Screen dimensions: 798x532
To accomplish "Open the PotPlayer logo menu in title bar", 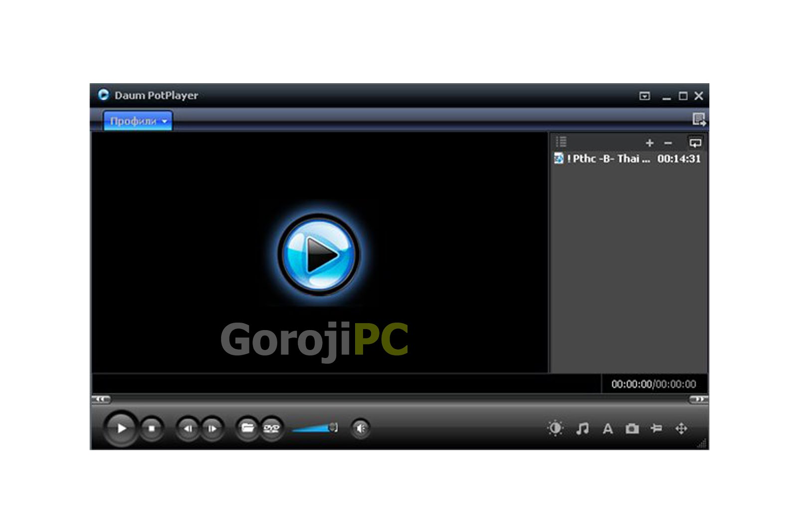I will click(104, 95).
